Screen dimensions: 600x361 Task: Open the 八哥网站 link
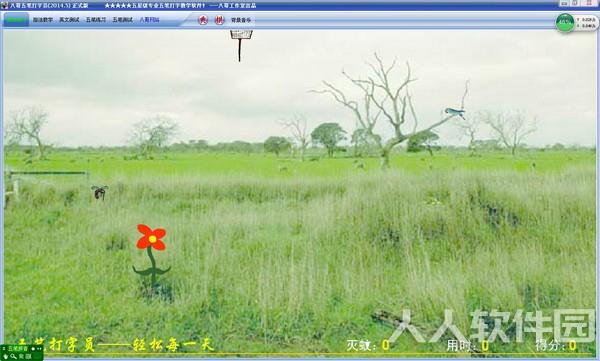point(149,20)
